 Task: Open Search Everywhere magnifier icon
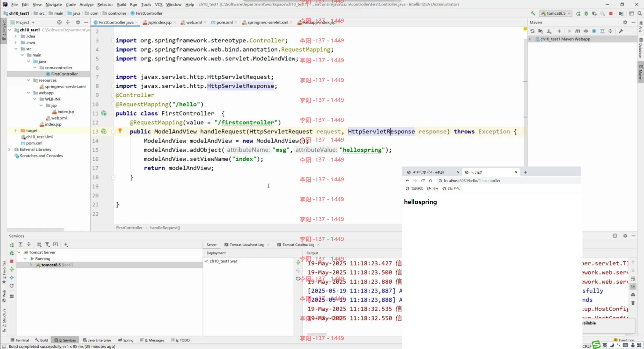640,13
